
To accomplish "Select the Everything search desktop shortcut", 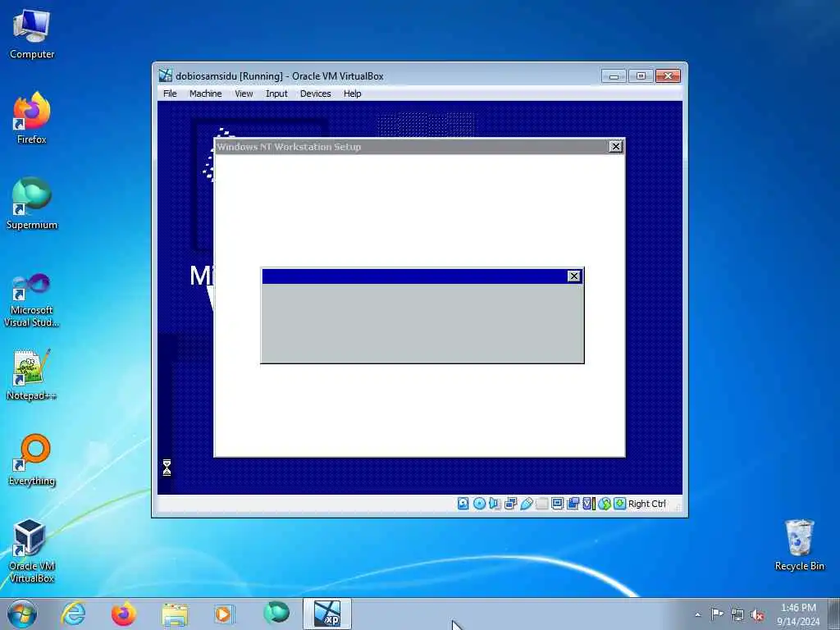I will pos(32,459).
